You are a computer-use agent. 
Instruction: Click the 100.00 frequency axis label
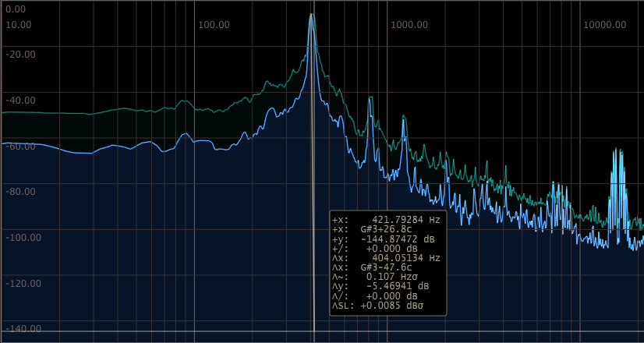tap(214, 25)
